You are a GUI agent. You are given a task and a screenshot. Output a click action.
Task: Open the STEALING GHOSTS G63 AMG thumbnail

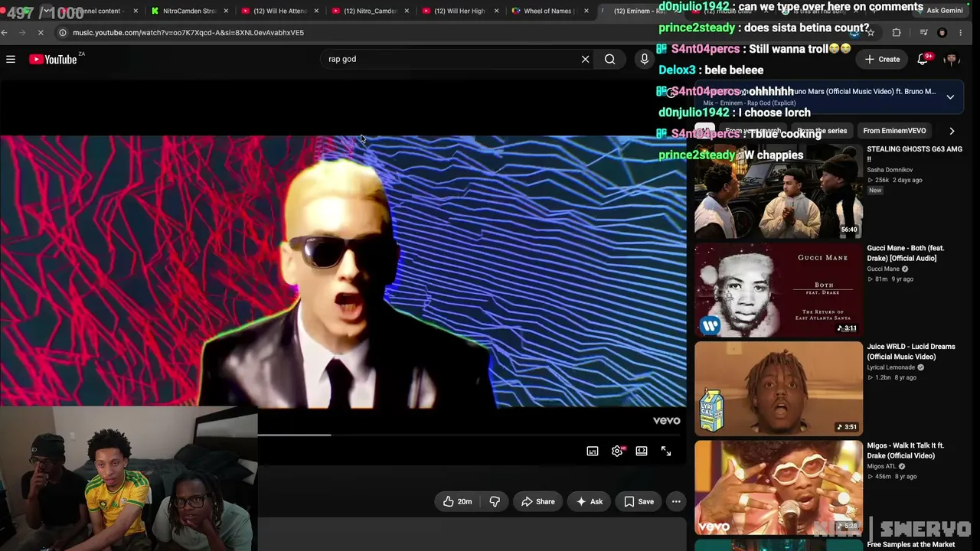click(779, 191)
